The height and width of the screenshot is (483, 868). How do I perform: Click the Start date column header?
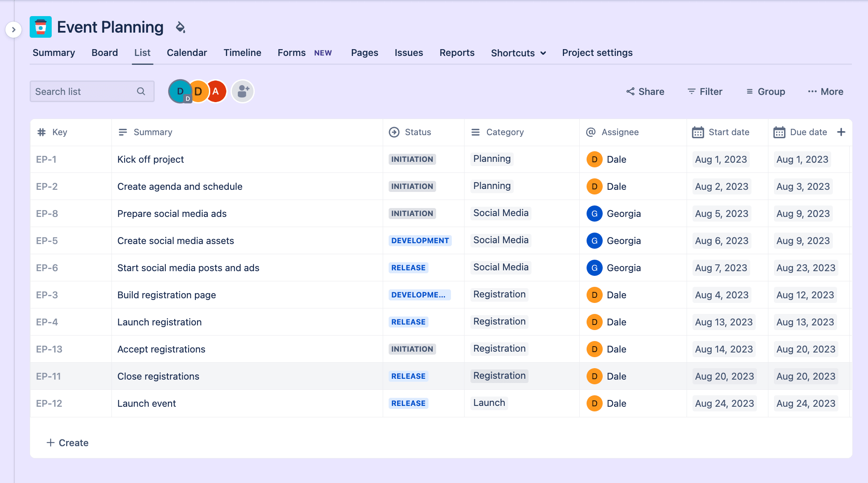[x=721, y=132]
